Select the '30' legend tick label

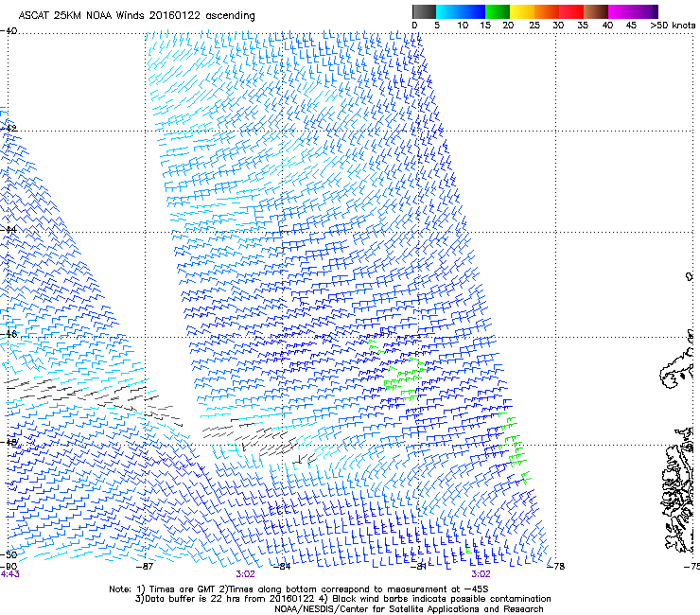558,26
